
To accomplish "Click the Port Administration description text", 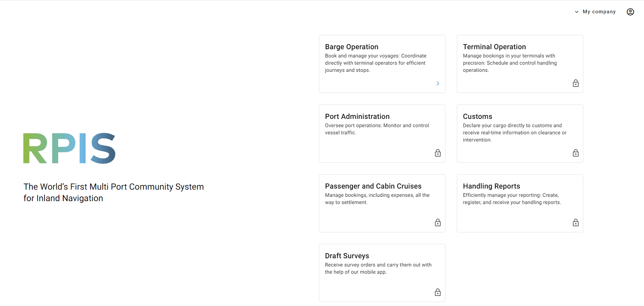I will pyautogui.click(x=377, y=129).
